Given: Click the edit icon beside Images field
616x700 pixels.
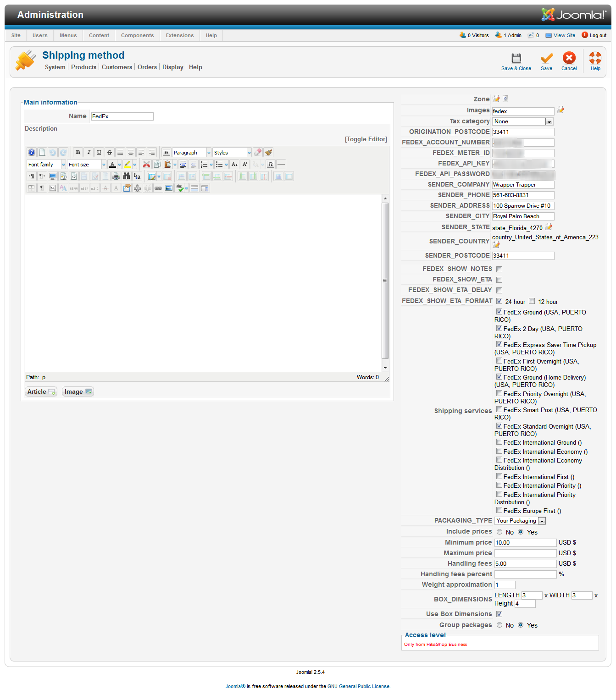Looking at the screenshot, I should click(560, 110).
